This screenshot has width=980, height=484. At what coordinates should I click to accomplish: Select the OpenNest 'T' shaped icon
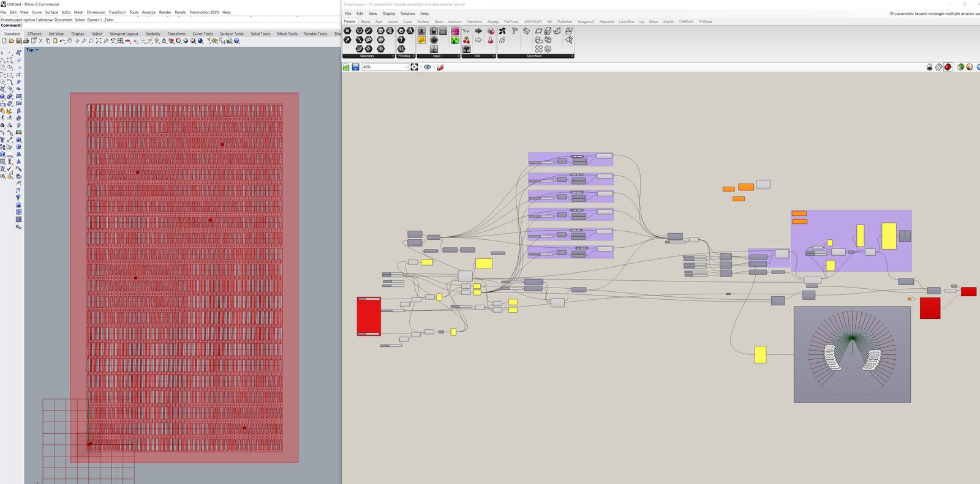click(514, 31)
